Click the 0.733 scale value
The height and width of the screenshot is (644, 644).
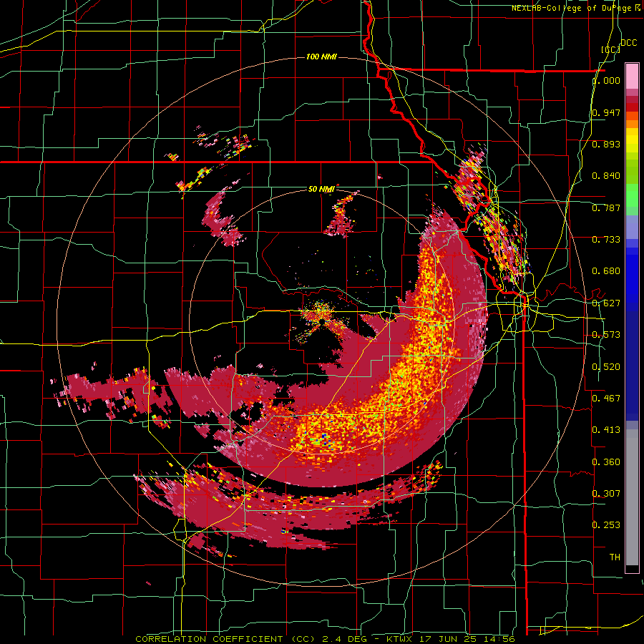point(606,240)
